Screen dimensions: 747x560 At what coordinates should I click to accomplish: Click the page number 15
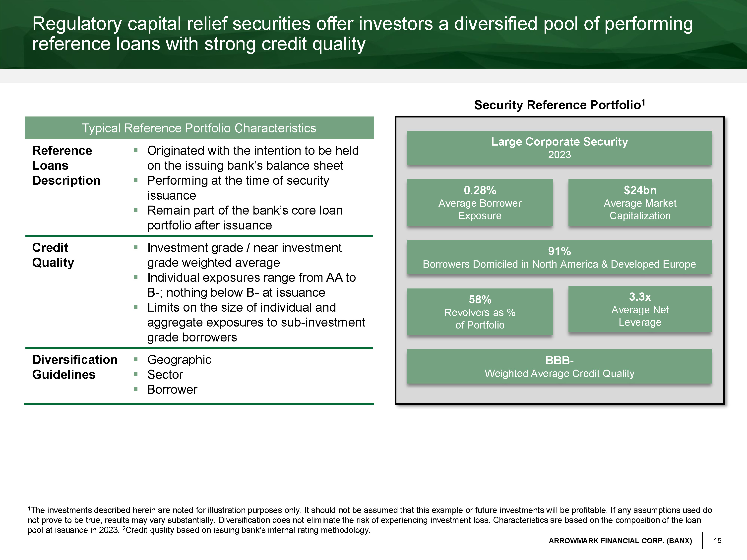(717, 540)
